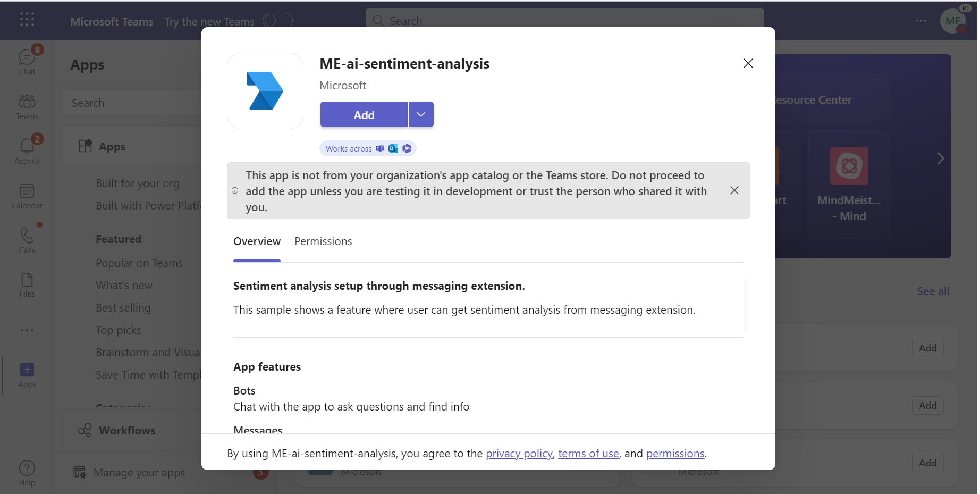Close the ME-ai-sentiment-analysis dialog

[x=748, y=63]
